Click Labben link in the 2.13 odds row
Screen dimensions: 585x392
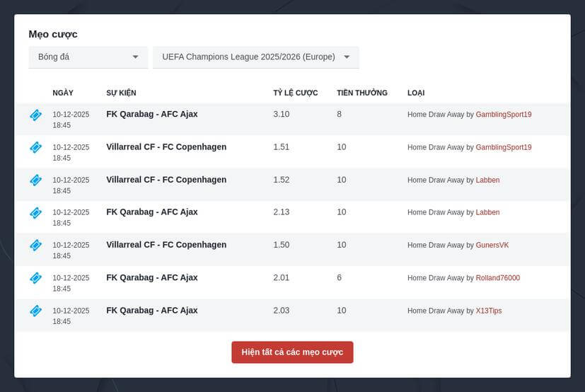[487, 212]
